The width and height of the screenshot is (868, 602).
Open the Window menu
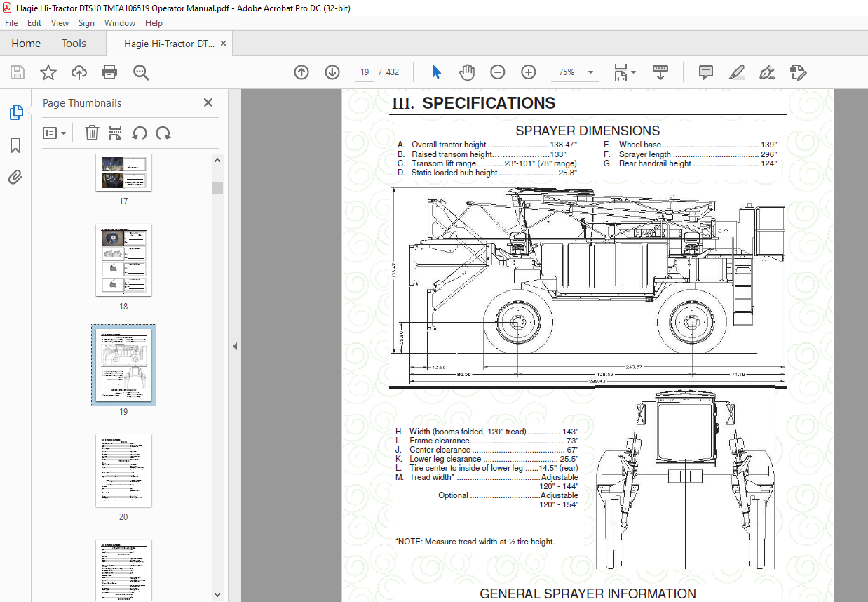[x=120, y=23]
